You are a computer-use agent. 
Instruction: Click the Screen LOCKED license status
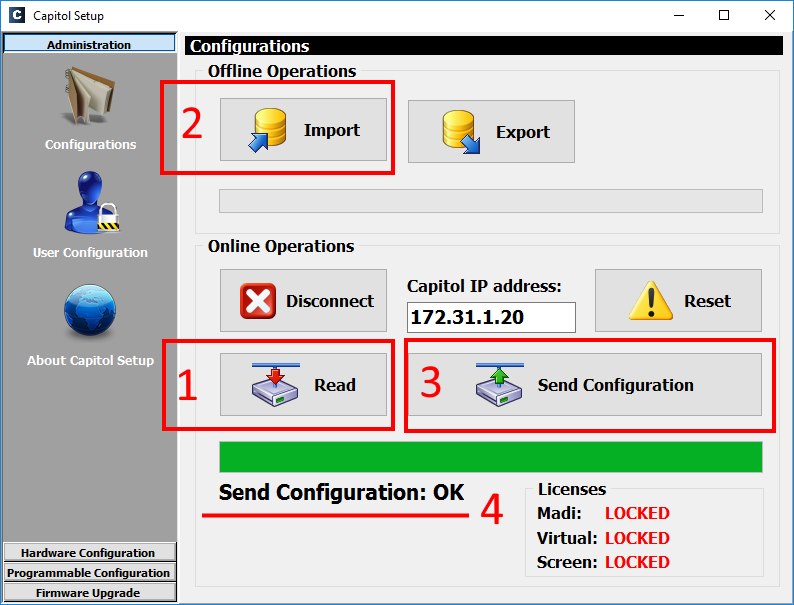pos(637,562)
